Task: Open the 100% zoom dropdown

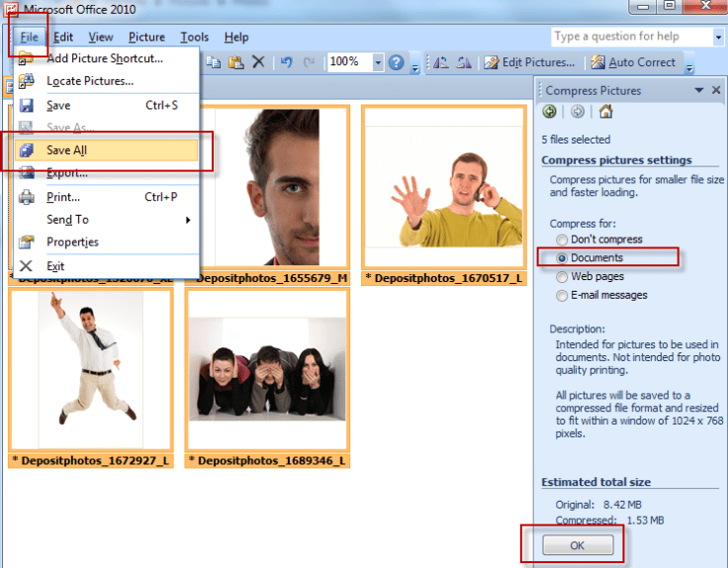Action: (378, 62)
